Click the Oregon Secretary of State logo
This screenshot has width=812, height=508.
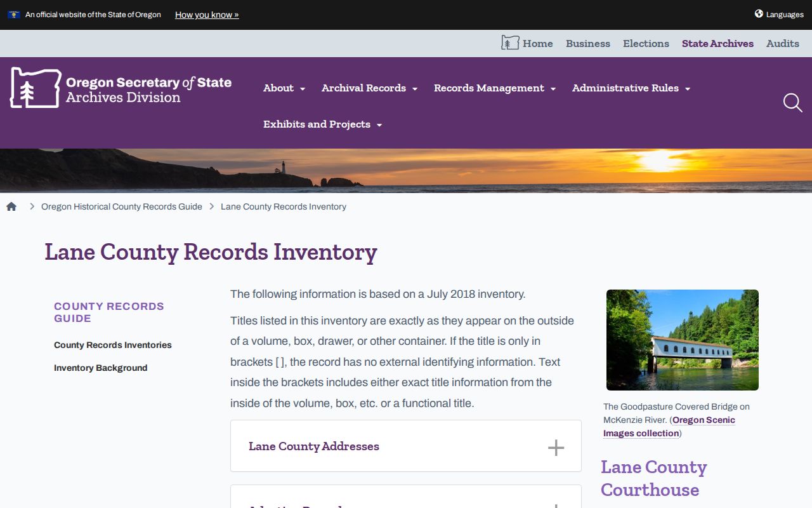tap(121, 88)
